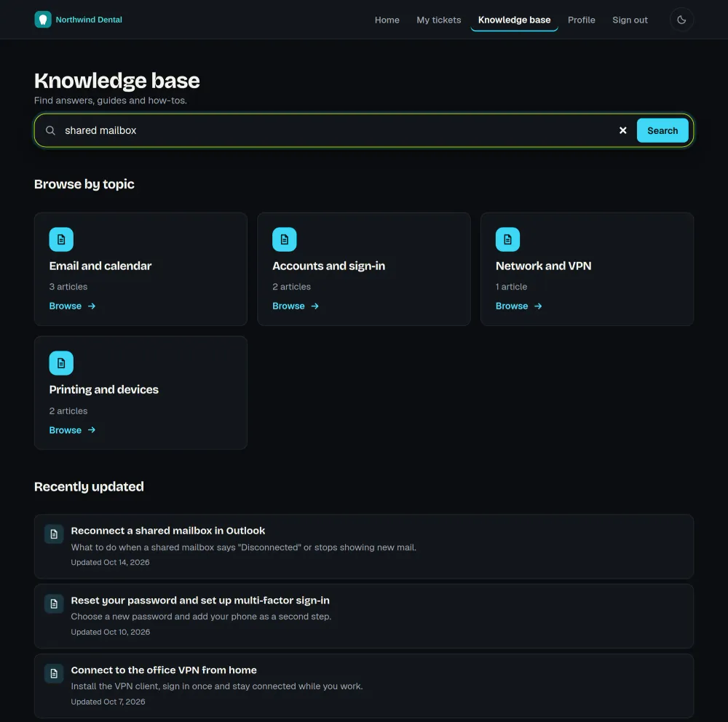Click the Printing and devices document icon

[61, 362]
